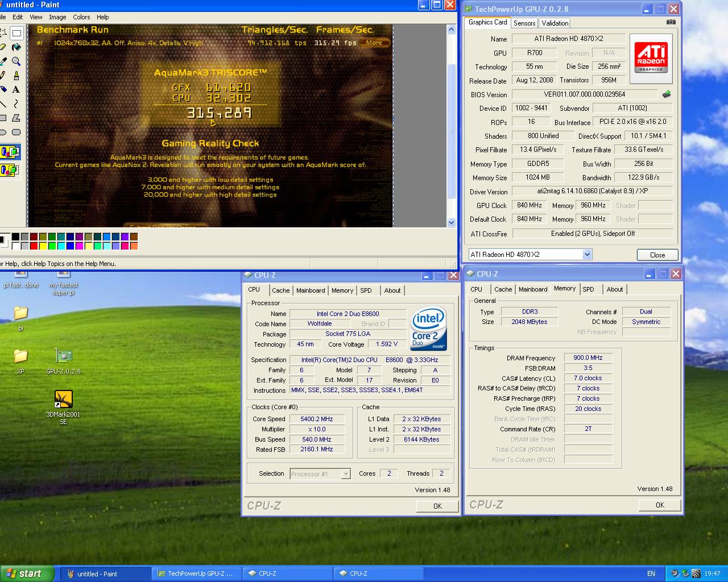Click the Core Speed value 5400.2 MHz
The height and width of the screenshot is (582, 728).
tap(317, 419)
